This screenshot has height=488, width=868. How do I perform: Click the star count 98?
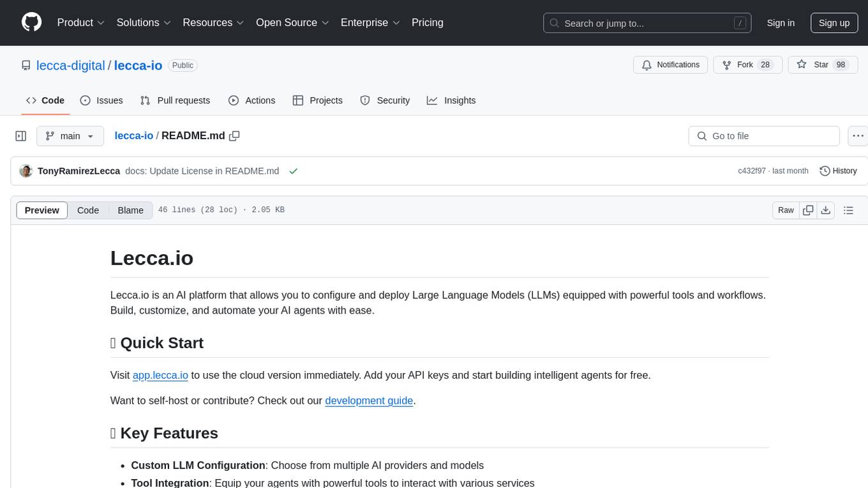point(841,65)
